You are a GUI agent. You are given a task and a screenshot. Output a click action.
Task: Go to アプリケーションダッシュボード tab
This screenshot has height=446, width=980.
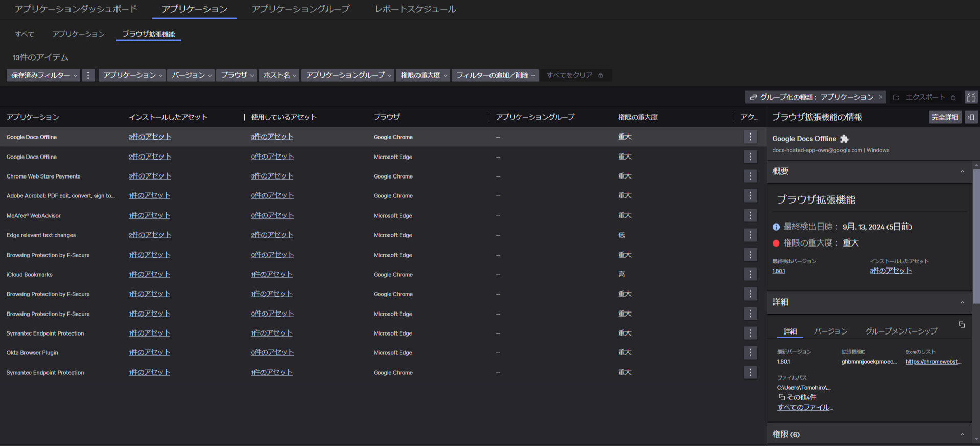(x=76, y=9)
